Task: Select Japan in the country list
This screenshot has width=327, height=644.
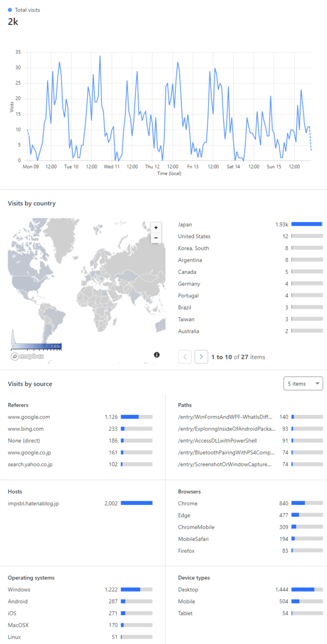Action: coord(185,224)
